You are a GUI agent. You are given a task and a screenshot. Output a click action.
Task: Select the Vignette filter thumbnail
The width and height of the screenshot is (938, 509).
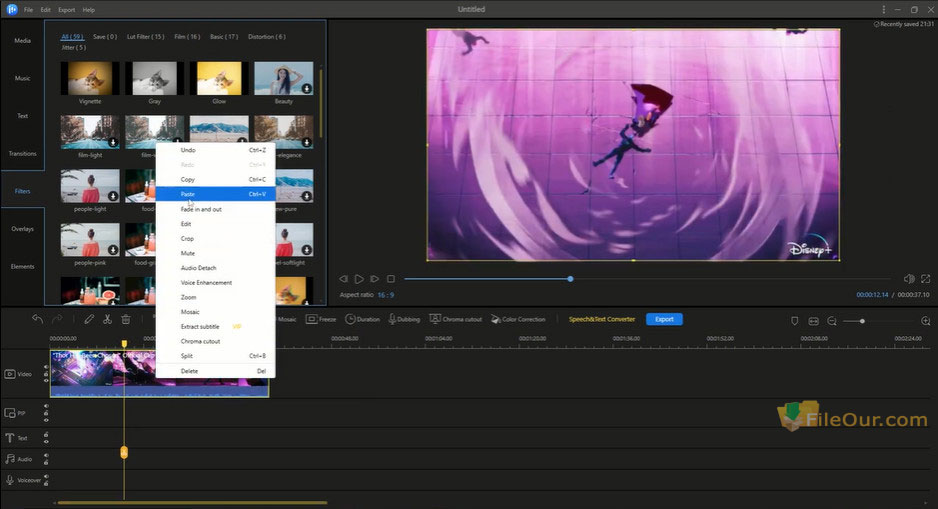[90, 78]
